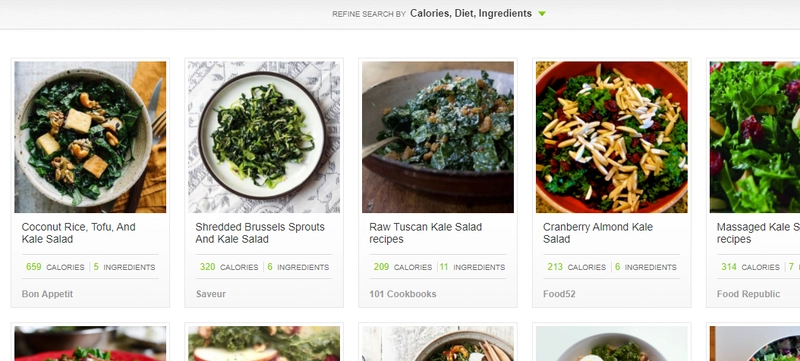The width and height of the screenshot is (800, 361).
Task: Click the 11 ingredients count
Action: click(472, 267)
